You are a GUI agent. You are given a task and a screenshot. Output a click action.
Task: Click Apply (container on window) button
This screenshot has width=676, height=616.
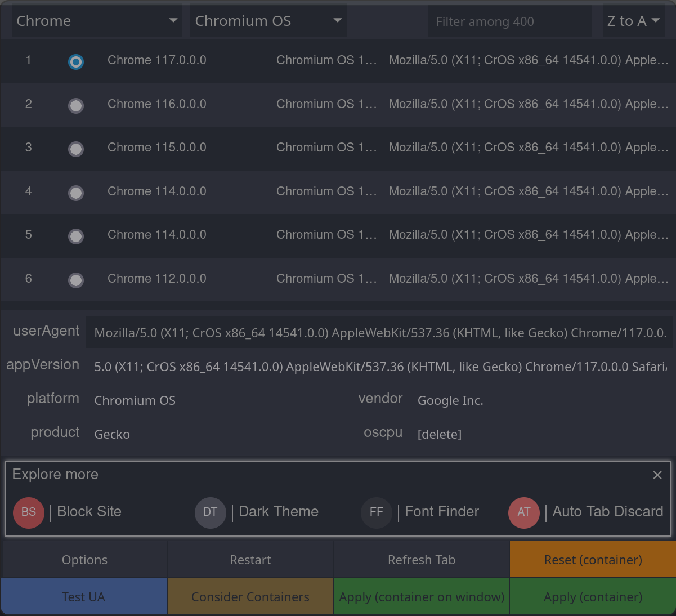point(422,597)
